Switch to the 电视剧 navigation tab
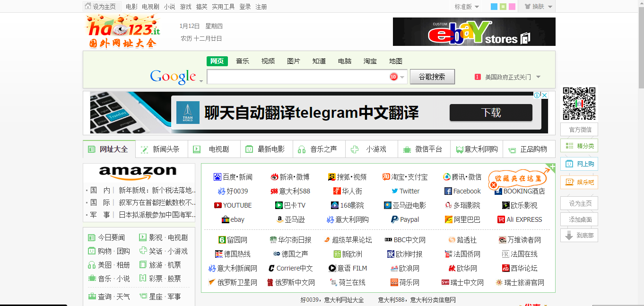Viewport: 644px width, 306px height. coord(214,149)
